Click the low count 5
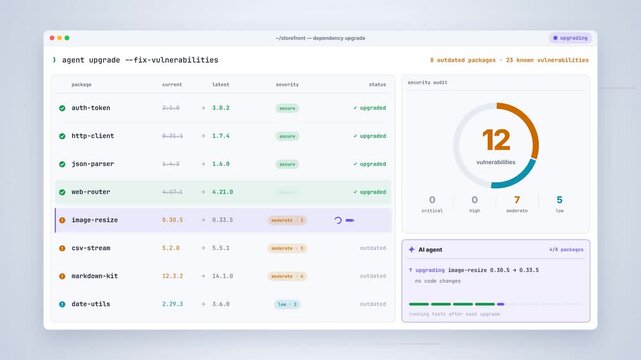Image resolution: width=641 pixels, height=360 pixels. pyautogui.click(x=559, y=200)
